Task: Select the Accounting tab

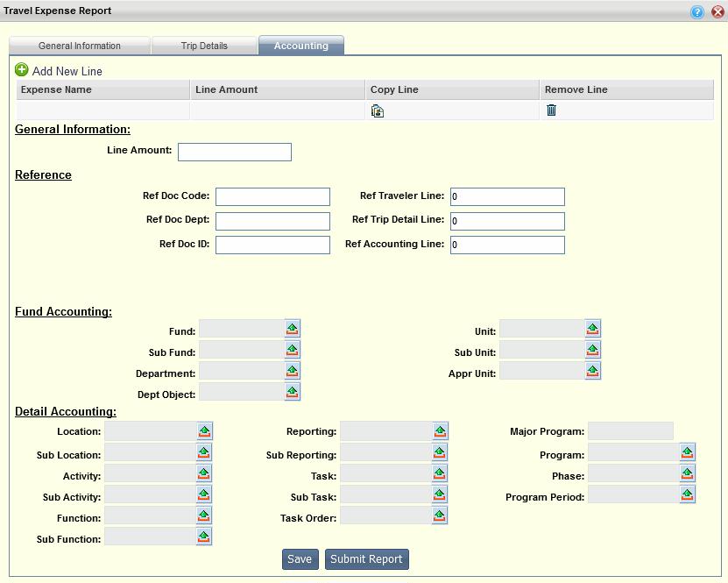Action: [300, 46]
